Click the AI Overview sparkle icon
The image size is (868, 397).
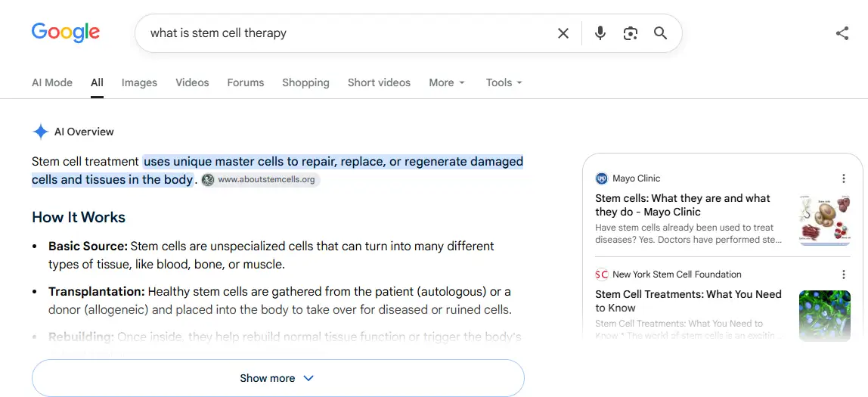click(40, 132)
